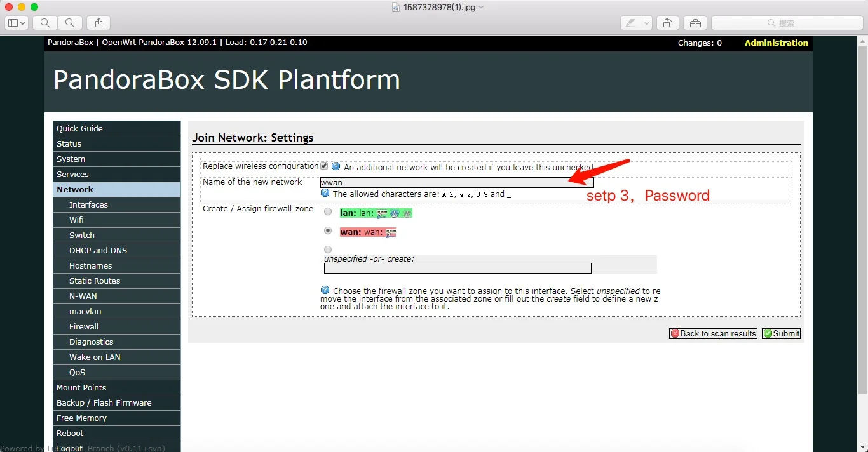Open Quick Guide in sidebar
868x452 pixels.
click(x=117, y=128)
